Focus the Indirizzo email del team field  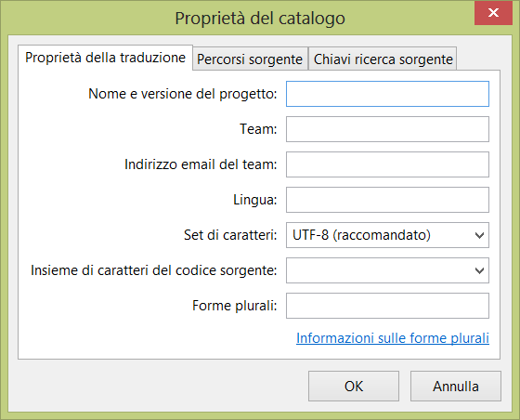point(387,164)
